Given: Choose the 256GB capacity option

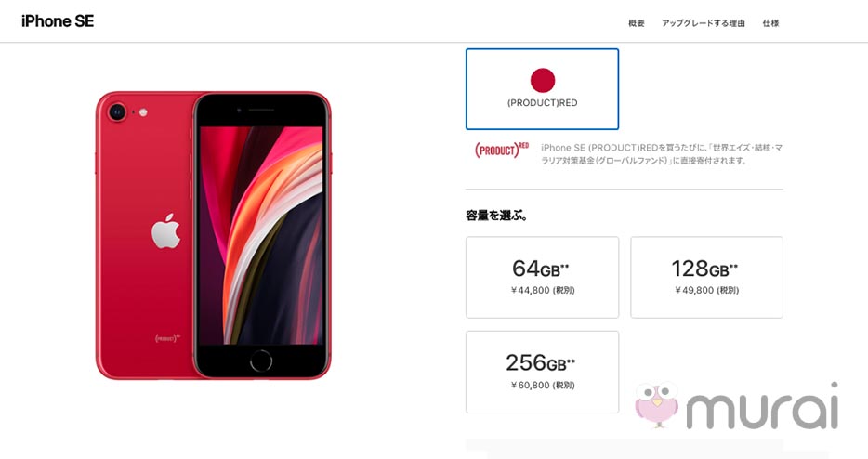Looking at the screenshot, I should [542, 372].
